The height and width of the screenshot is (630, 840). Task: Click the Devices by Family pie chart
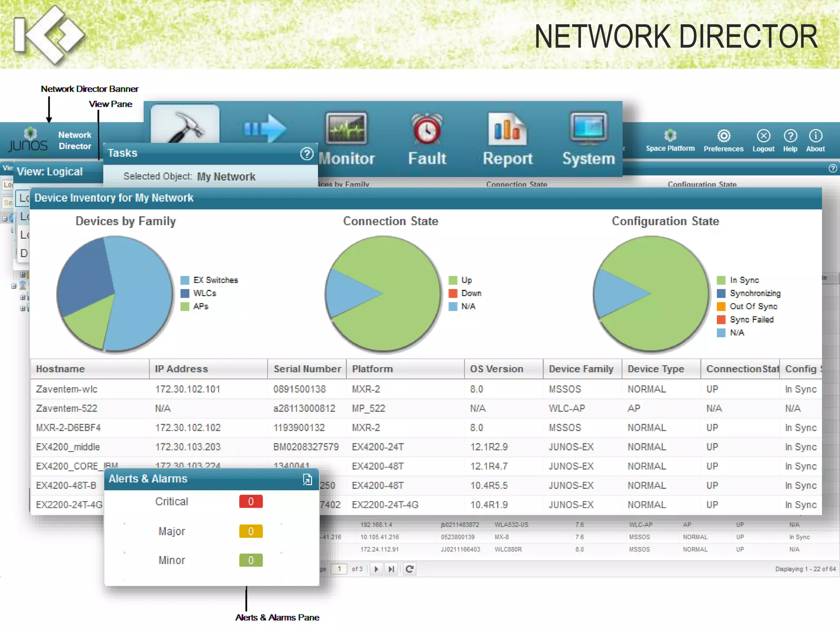click(x=115, y=294)
